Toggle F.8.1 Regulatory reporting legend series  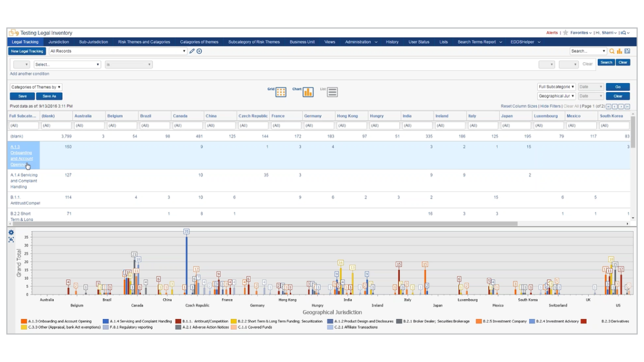(106, 327)
